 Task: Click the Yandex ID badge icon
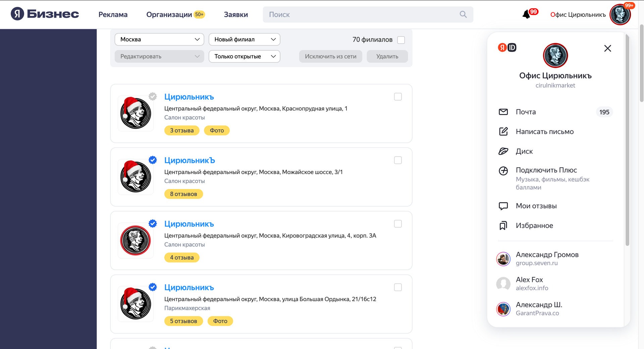tap(507, 48)
